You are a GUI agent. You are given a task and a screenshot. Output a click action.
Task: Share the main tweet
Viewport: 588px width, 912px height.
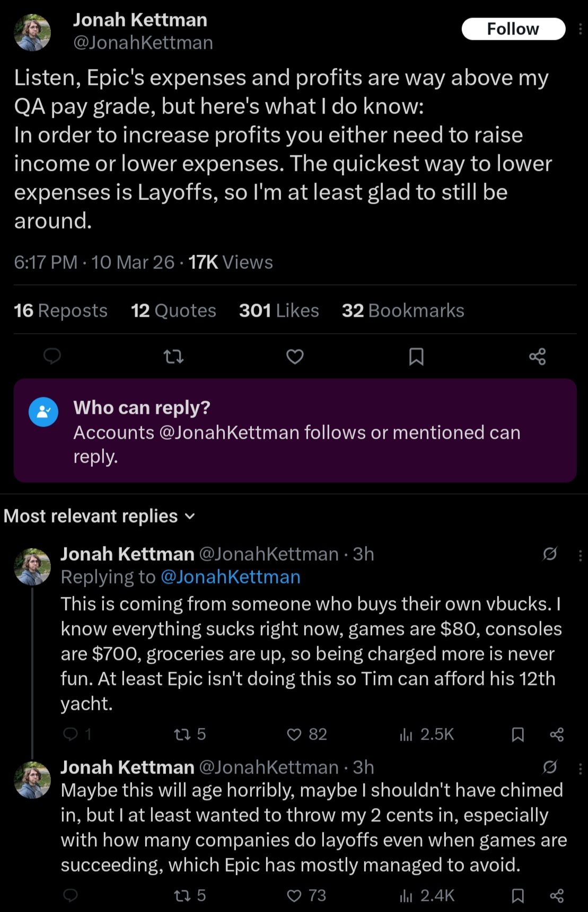(x=537, y=357)
